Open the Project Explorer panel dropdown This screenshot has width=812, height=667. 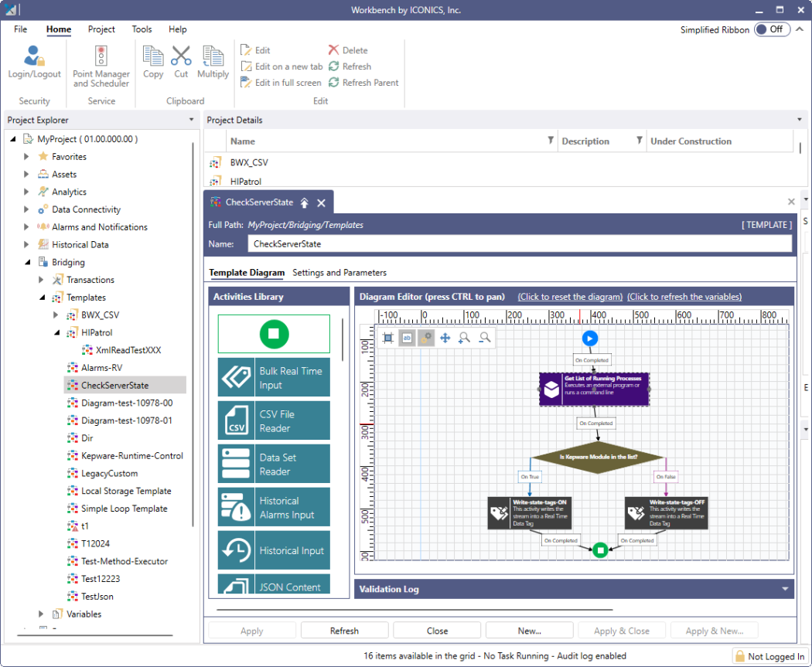[192, 120]
